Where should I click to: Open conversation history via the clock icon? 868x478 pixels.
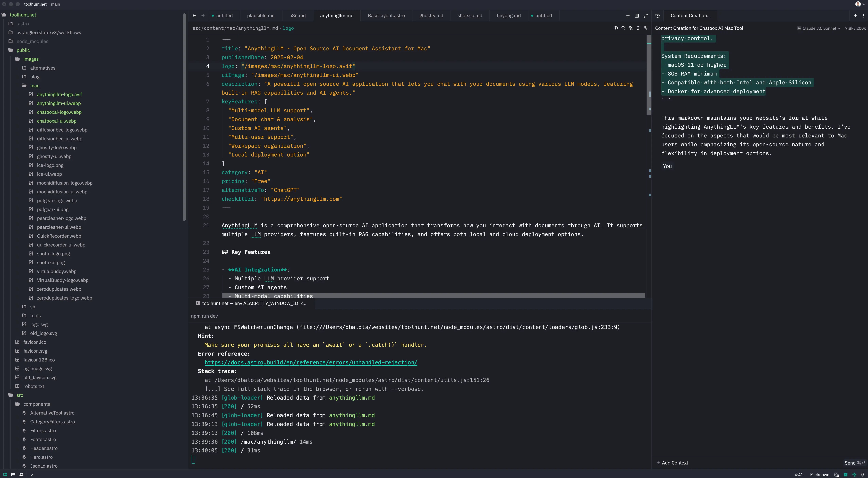(657, 15)
